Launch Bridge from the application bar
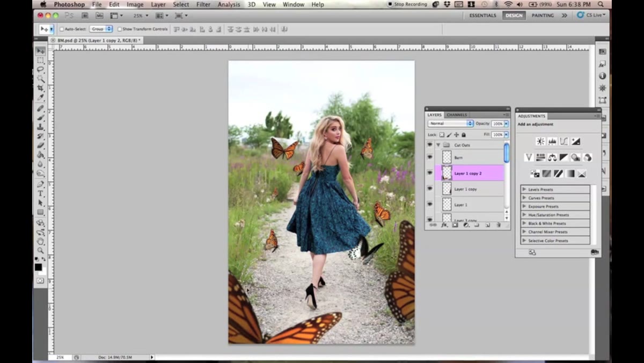The image size is (644, 363). [85, 16]
